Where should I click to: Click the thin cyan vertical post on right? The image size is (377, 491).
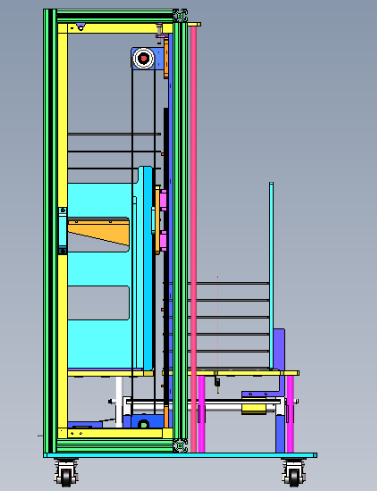(x=271, y=276)
